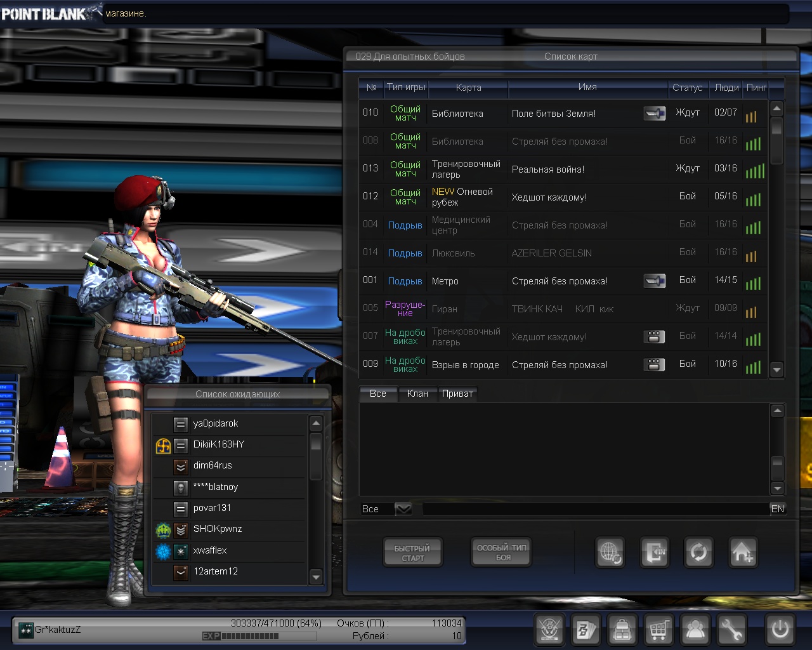Sort rooms by the Статус column header
Screen dimensions: 812x650
688,88
